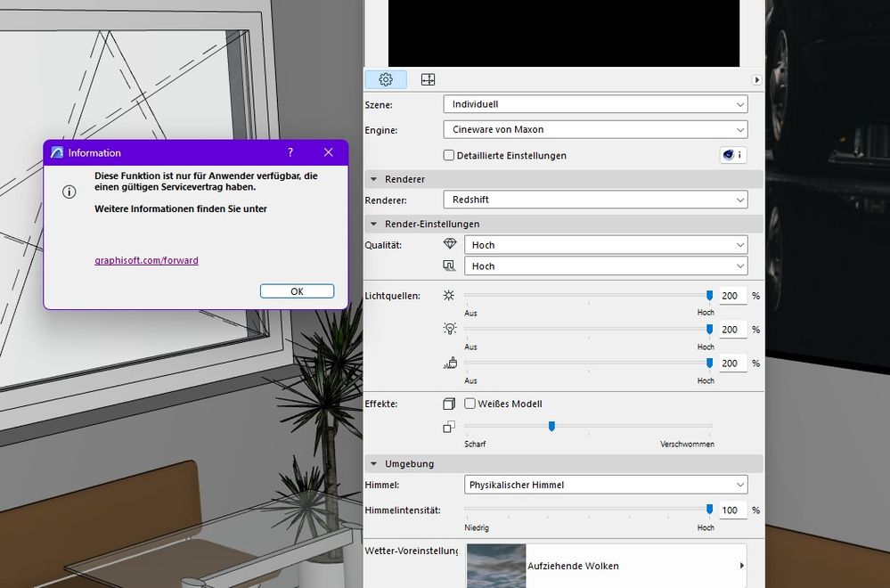The width and height of the screenshot is (890, 588).
Task: Click the black render preview area
Action: coord(564,33)
